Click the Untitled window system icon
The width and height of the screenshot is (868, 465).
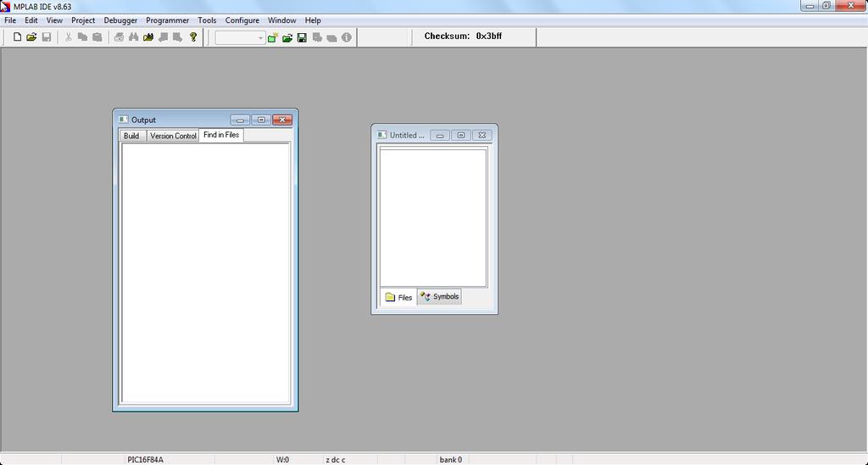(381, 135)
